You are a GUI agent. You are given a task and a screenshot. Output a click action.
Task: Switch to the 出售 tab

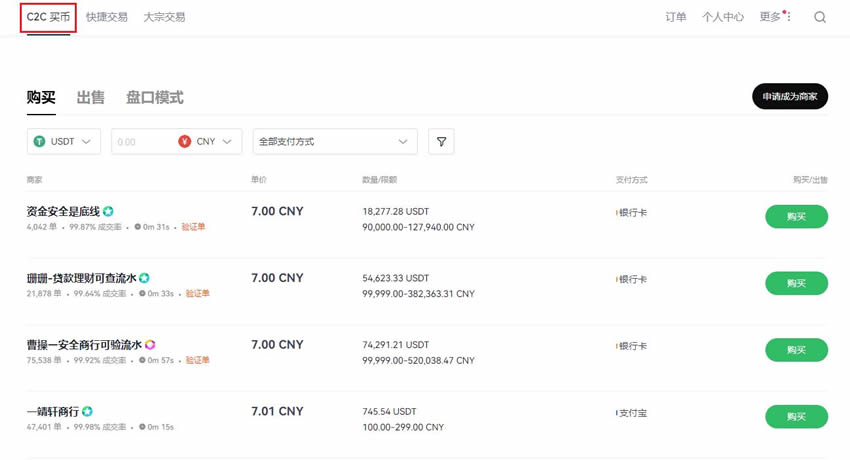pos(90,97)
